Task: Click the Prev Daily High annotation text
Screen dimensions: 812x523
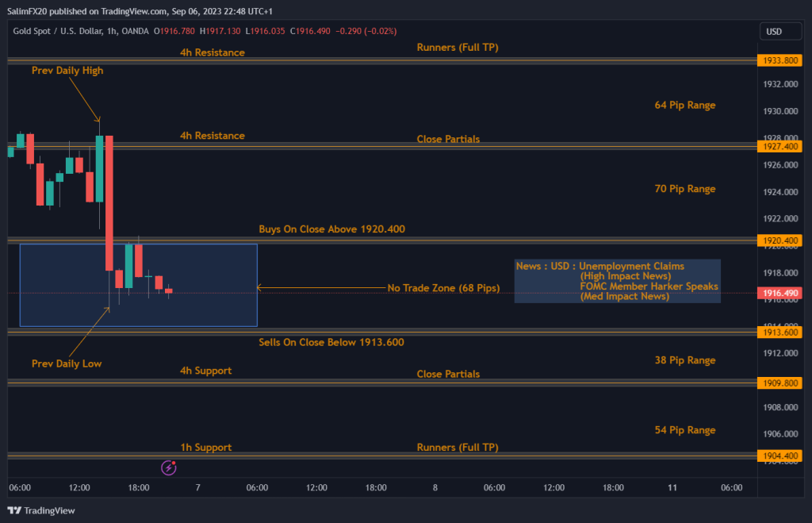Action: (67, 71)
